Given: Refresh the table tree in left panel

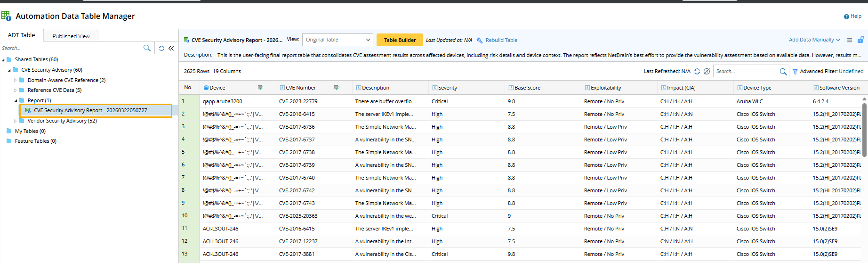Looking at the screenshot, I should point(161,48).
